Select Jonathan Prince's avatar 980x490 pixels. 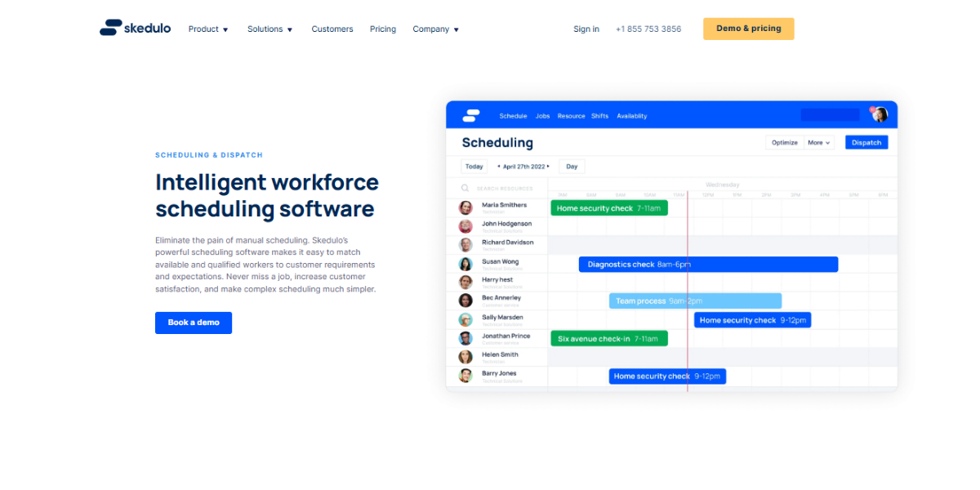tap(465, 338)
